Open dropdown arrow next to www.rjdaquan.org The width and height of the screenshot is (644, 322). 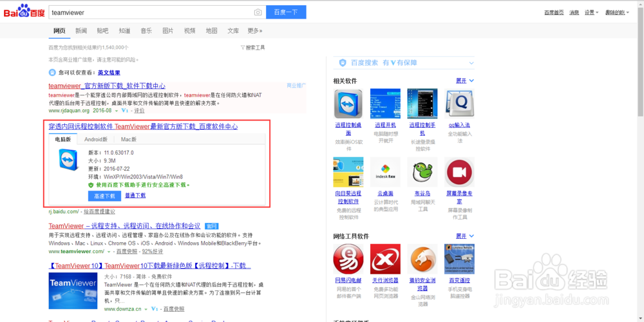click(x=117, y=111)
